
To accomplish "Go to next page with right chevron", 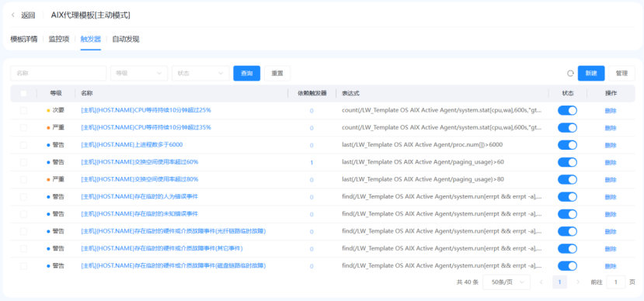I will coord(578,282).
